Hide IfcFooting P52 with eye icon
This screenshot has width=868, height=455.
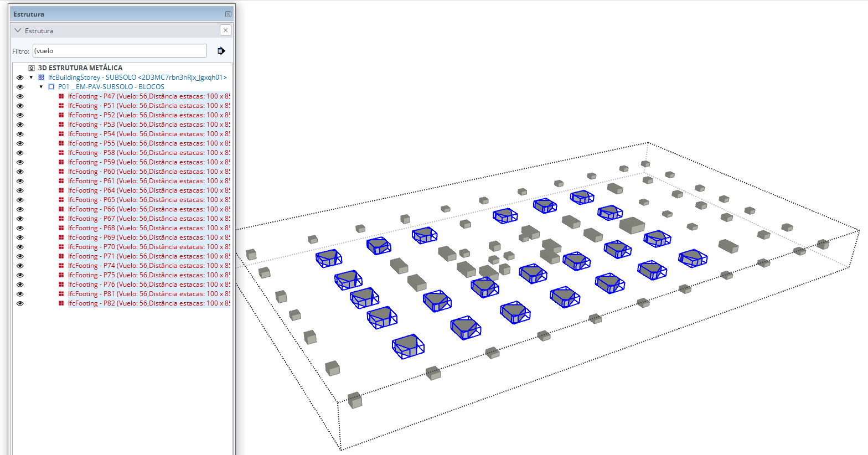pyautogui.click(x=20, y=115)
